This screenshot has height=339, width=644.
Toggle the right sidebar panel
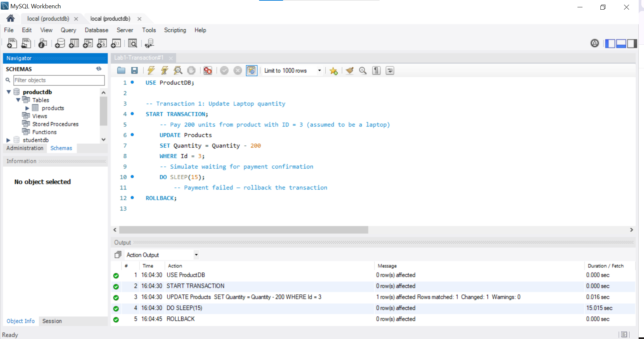click(x=632, y=43)
